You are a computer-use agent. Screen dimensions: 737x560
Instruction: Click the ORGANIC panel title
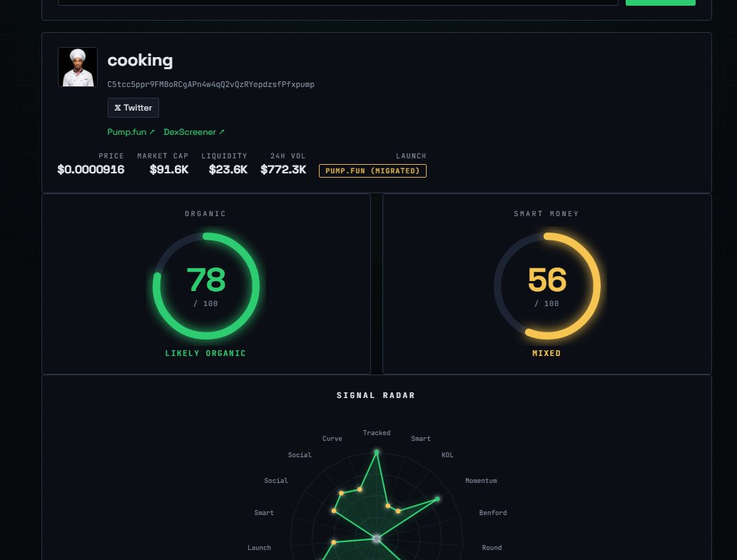205,214
